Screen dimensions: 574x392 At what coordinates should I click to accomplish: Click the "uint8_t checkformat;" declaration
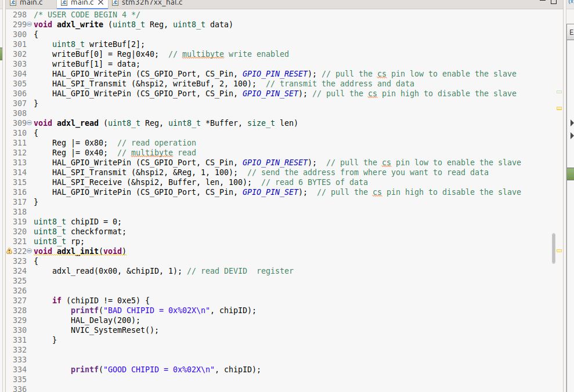(x=80, y=232)
